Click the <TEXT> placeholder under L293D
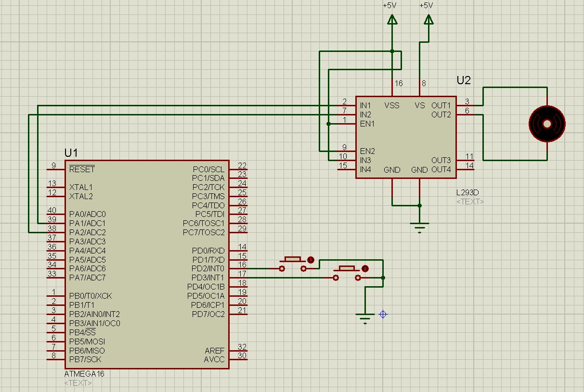The height and width of the screenshot is (392, 584). pyautogui.click(x=470, y=202)
